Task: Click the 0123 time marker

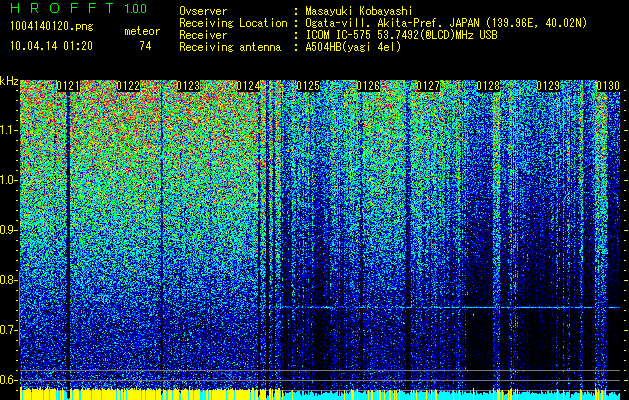Action: pos(188,86)
